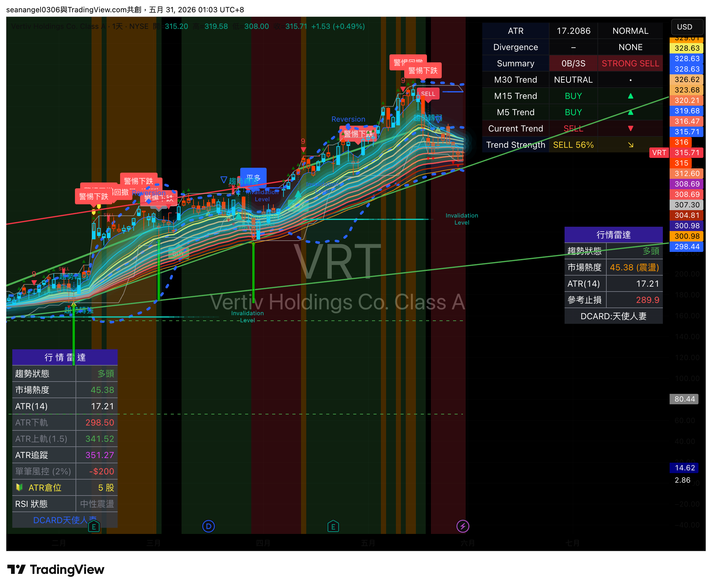Click the dark blue 14.62 axis label
This screenshot has width=712, height=588.
684,468
